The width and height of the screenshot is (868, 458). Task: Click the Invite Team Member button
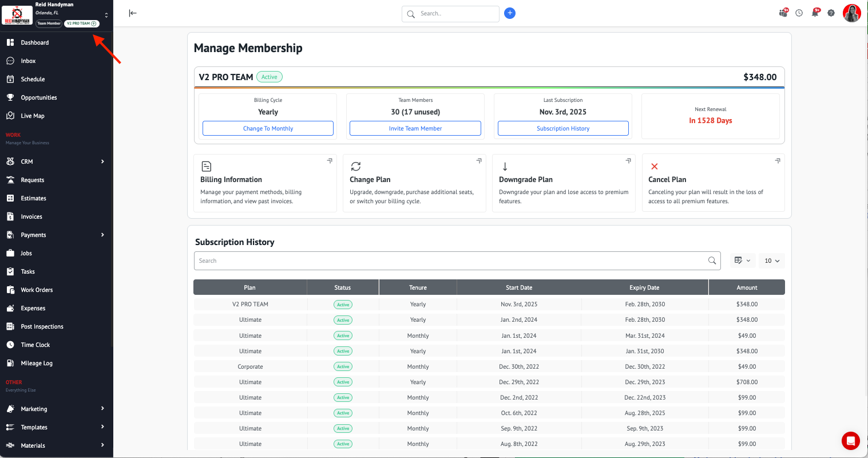point(415,128)
